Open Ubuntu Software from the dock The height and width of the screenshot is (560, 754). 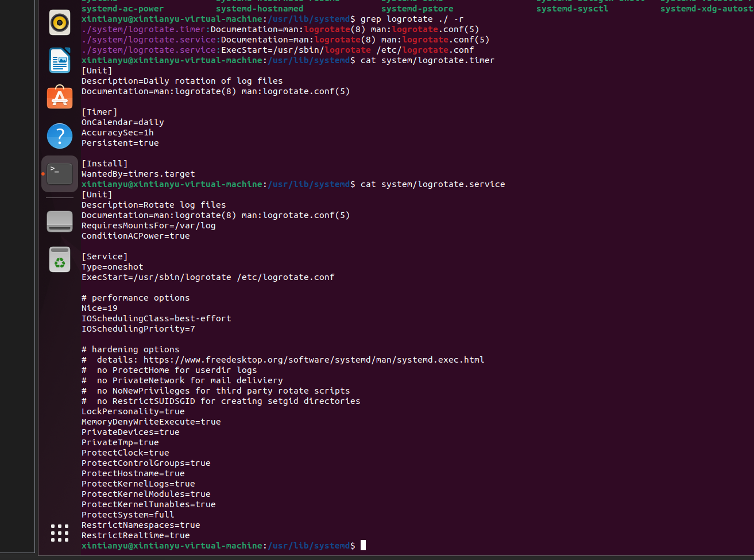[59, 97]
